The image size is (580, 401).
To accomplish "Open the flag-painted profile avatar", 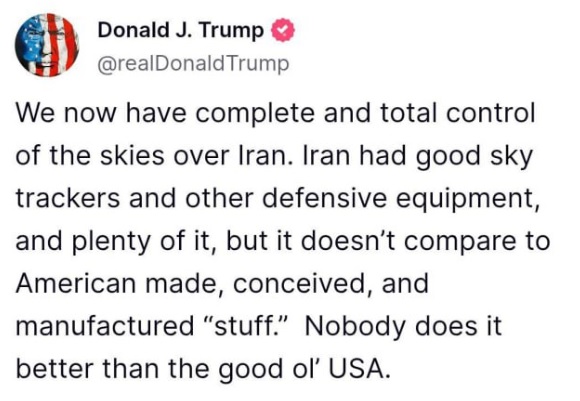I will click(x=47, y=45).
